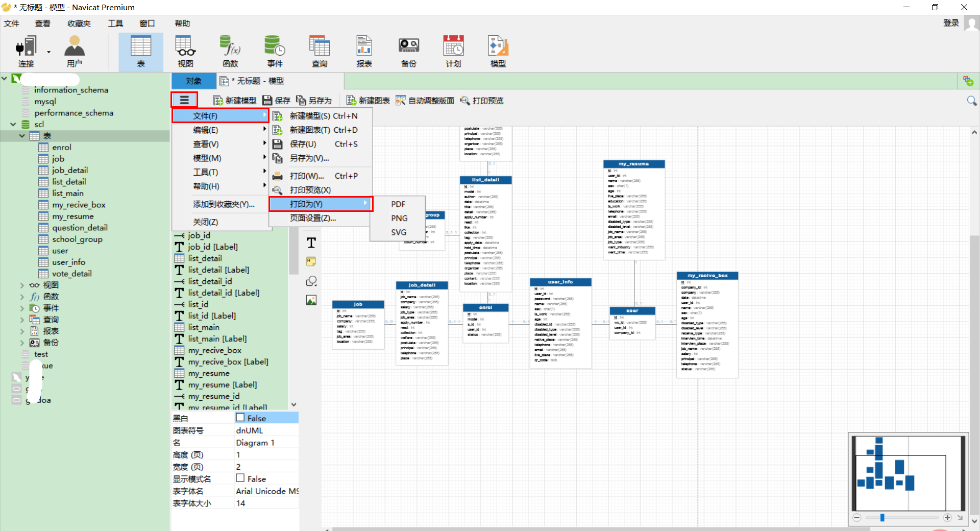Click the zoom out minus icon

[857, 518]
